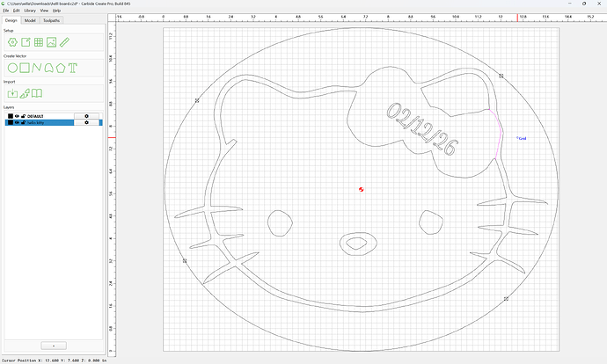
Task: Click the 02/12/26 date text on canvas
Action: click(x=422, y=129)
